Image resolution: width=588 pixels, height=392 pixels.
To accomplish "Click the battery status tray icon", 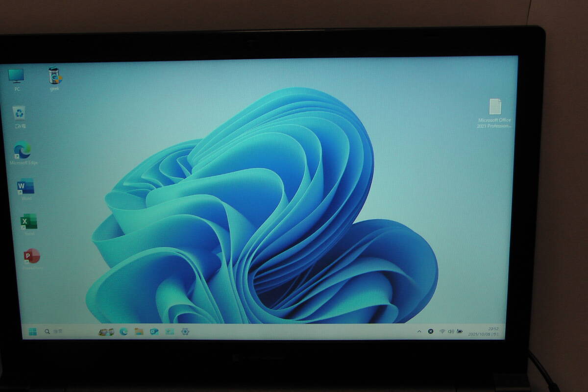I will [460, 332].
